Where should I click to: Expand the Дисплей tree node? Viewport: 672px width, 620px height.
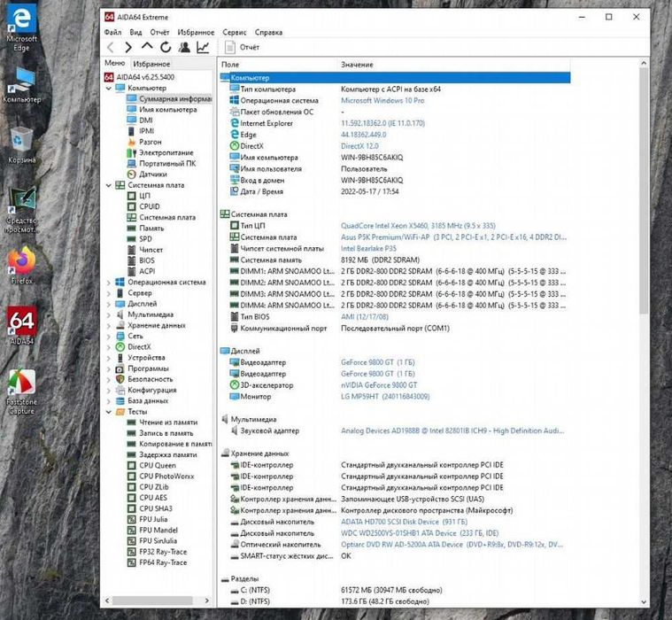[109, 305]
